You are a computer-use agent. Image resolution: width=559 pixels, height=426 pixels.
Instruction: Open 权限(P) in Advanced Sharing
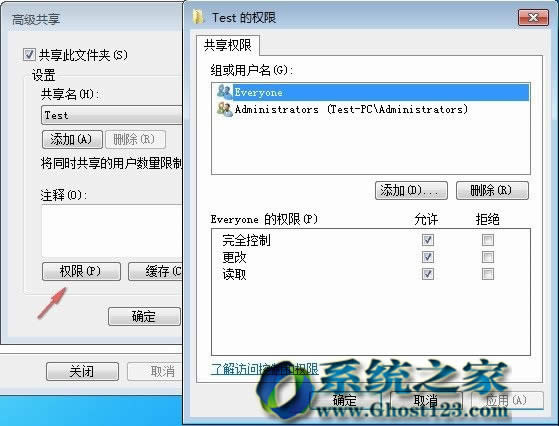click(81, 271)
